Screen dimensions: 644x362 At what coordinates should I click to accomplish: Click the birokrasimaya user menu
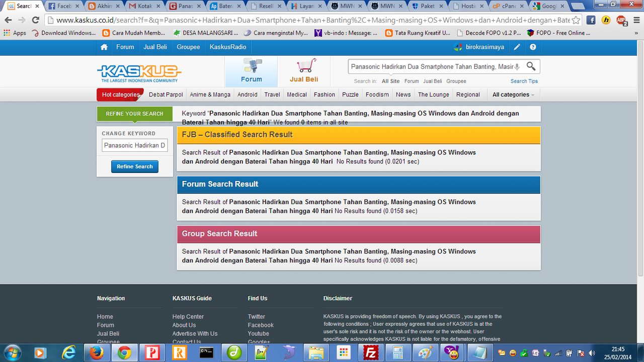[x=479, y=47]
